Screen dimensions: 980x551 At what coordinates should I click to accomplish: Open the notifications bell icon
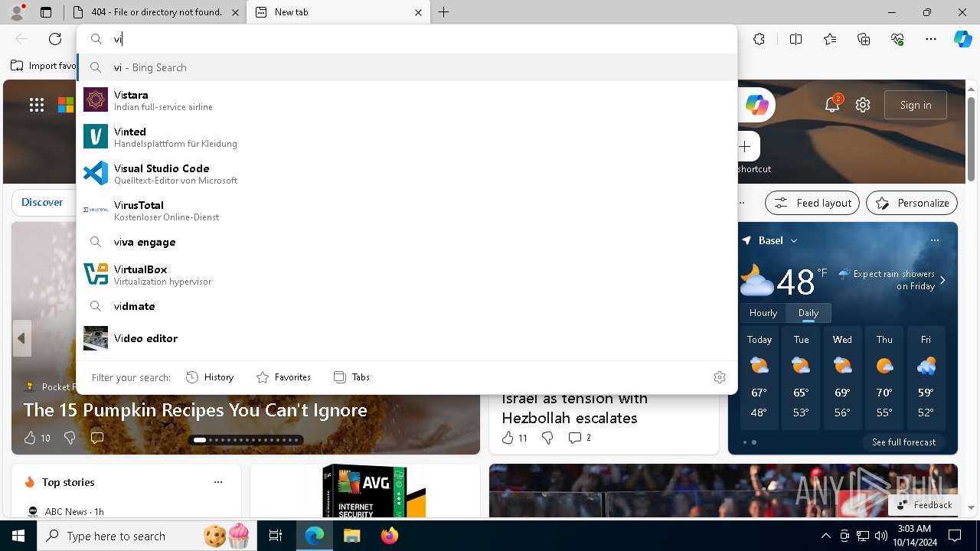pos(832,105)
